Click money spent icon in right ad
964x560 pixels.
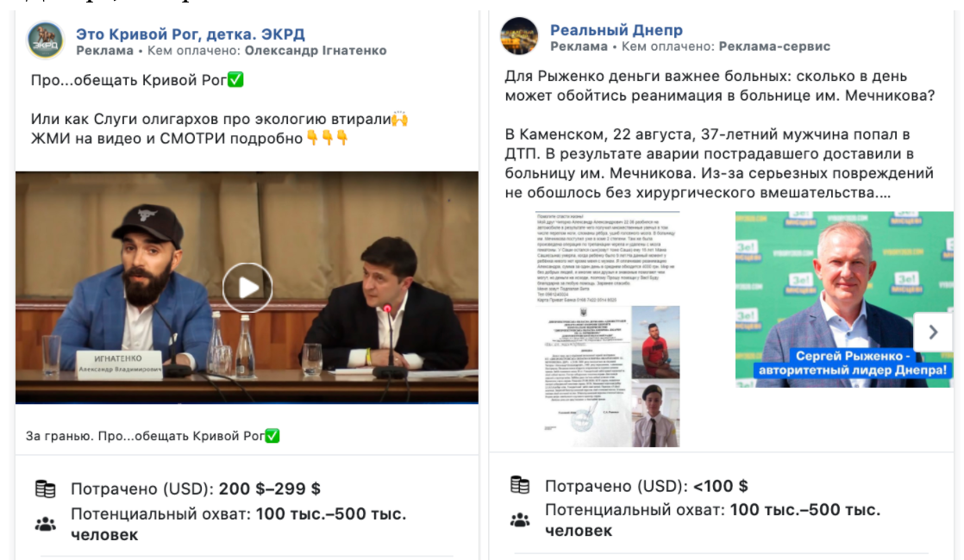tap(519, 485)
